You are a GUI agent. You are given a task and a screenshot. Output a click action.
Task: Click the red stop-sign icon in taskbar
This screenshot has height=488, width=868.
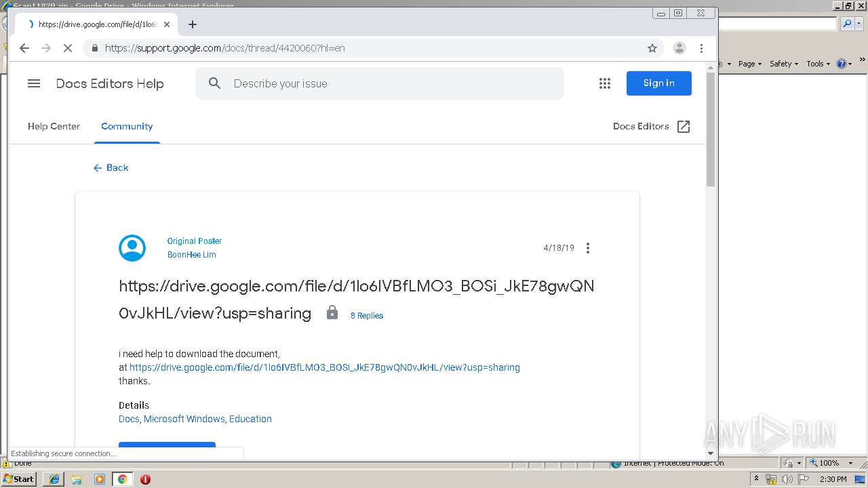pos(145,479)
